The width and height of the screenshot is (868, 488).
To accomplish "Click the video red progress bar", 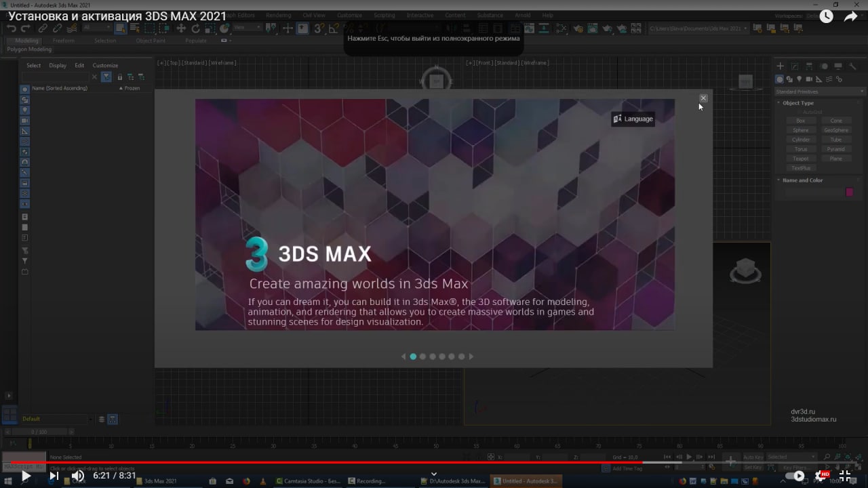I will tap(325, 463).
